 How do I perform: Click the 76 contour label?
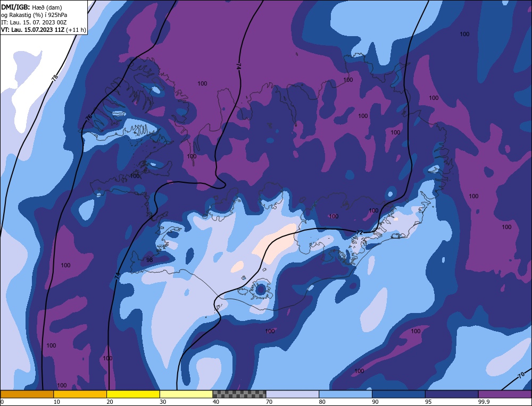point(88,117)
